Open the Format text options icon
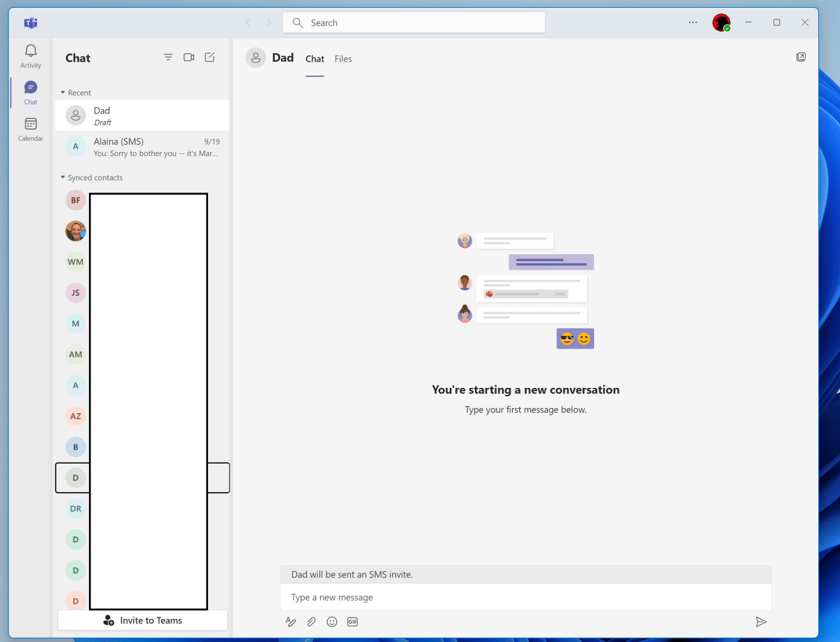The width and height of the screenshot is (840, 642). click(x=290, y=622)
